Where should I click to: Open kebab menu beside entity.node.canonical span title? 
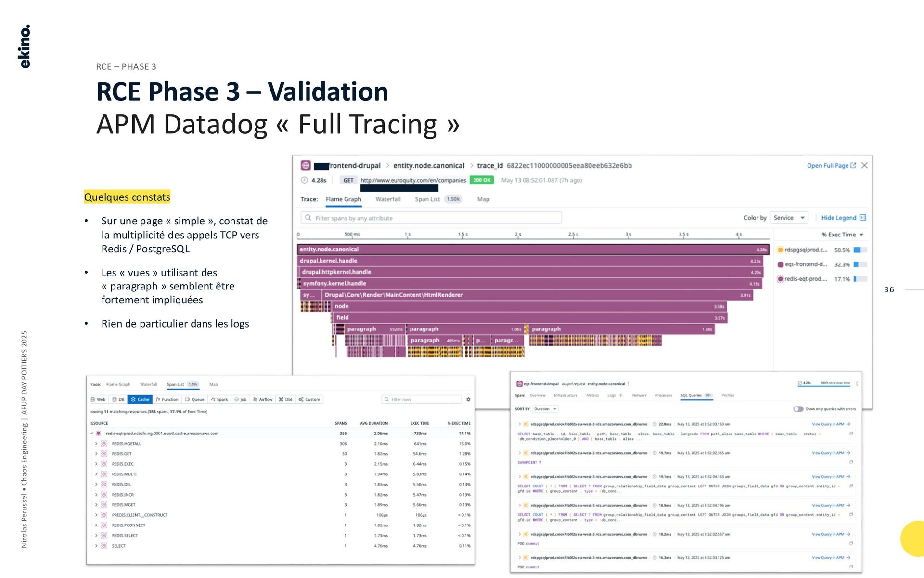pos(628,384)
